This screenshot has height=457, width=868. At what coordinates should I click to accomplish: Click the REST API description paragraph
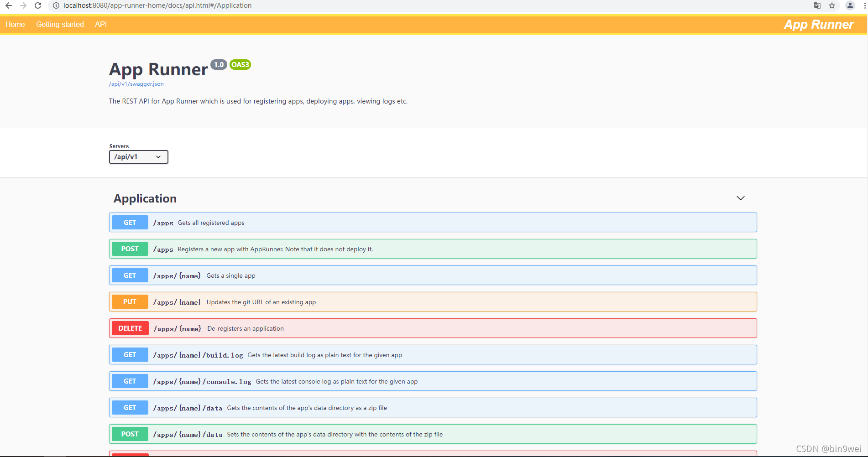(x=258, y=101)
